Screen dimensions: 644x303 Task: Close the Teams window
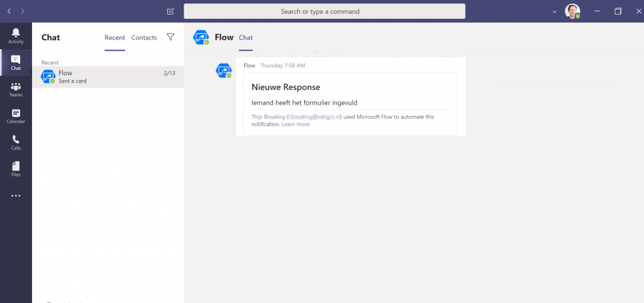(638, 11)
